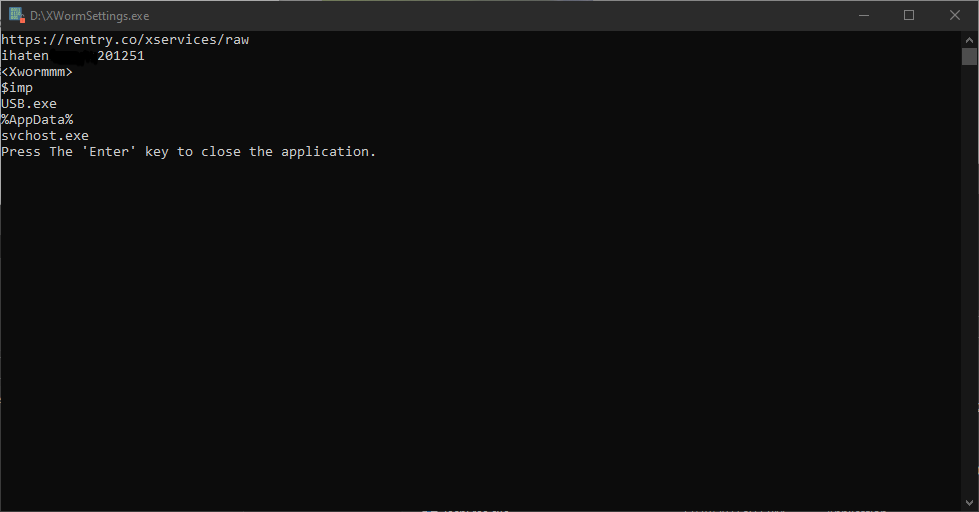Click the rentry.co/xservices/raw URL line
The height and width of the screenshot is (512, 979).
125,40
